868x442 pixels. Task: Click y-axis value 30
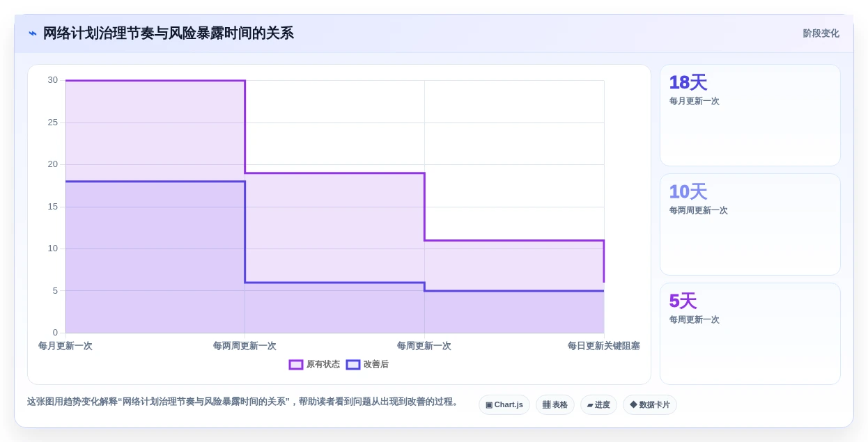53,80
